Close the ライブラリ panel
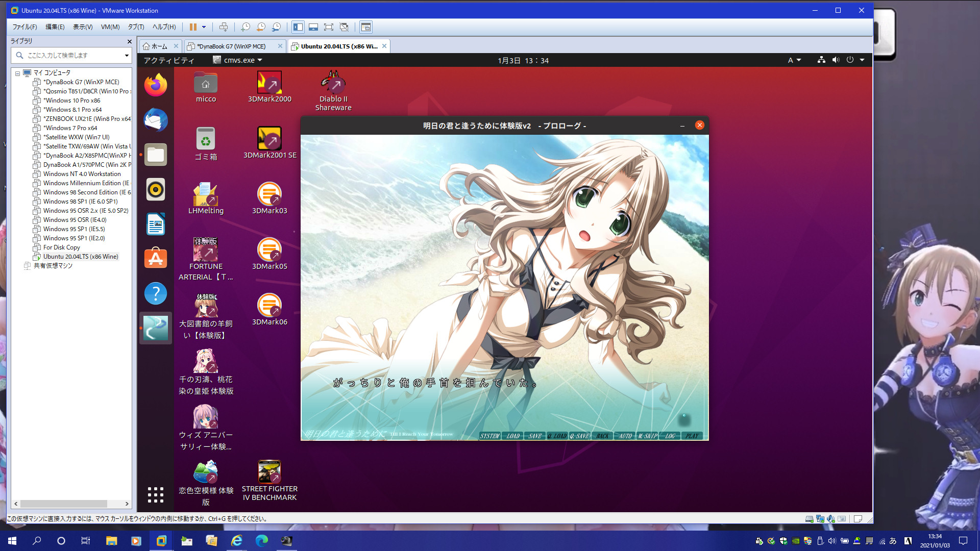Image resolution: width=980 pixels, height=551 pixels. click(x=129, y=41)
